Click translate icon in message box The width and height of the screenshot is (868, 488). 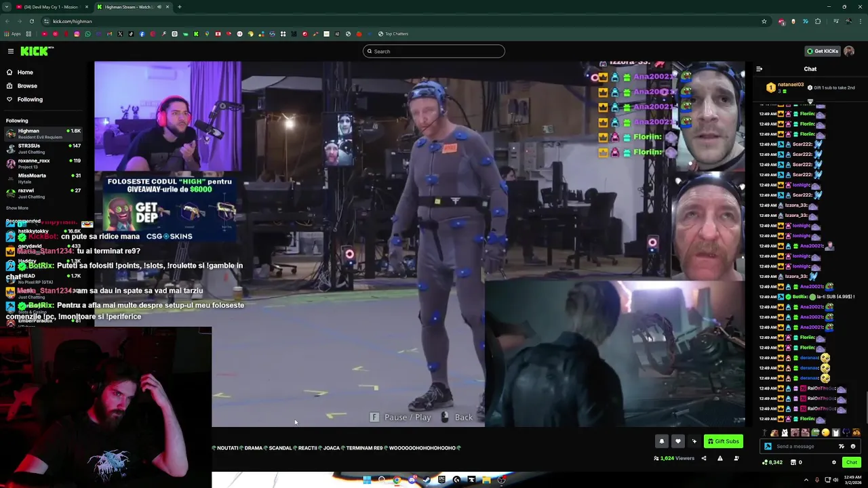pos(842,446)
